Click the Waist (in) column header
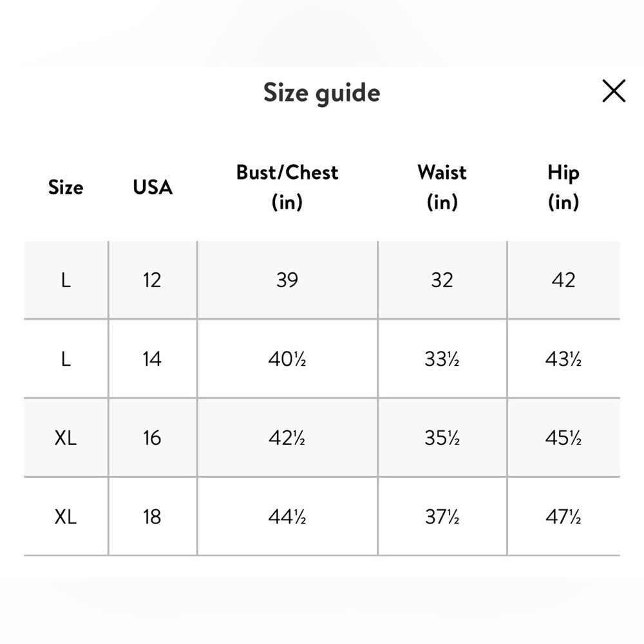The image size is (644, 644). click(x=442, y=187)
